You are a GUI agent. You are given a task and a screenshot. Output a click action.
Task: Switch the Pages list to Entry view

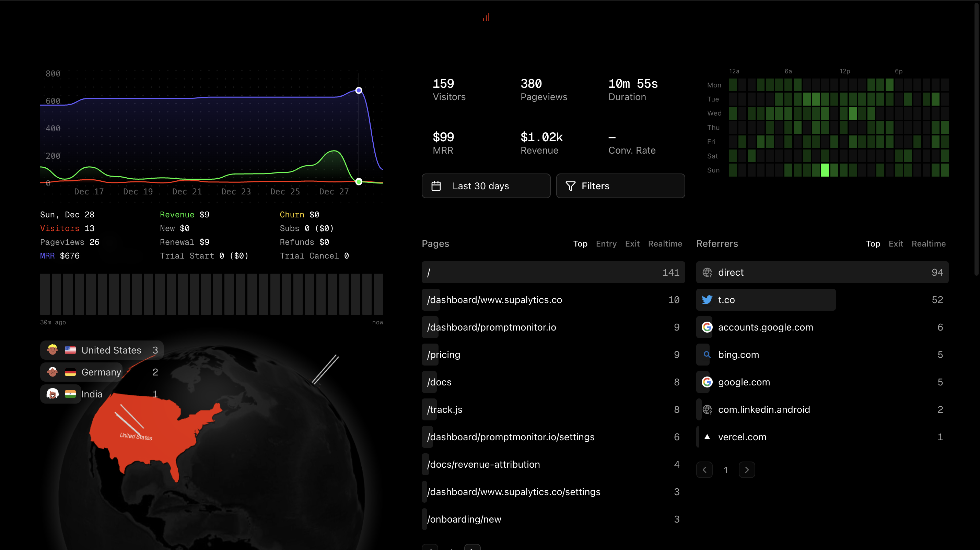606,244
